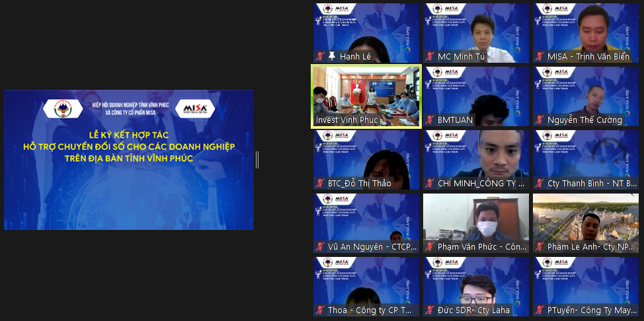Screen dimensions: 644x321
Task: Click muted mic icon for CHÍ MINH_CÔNG TY
Action: (430, 184)
